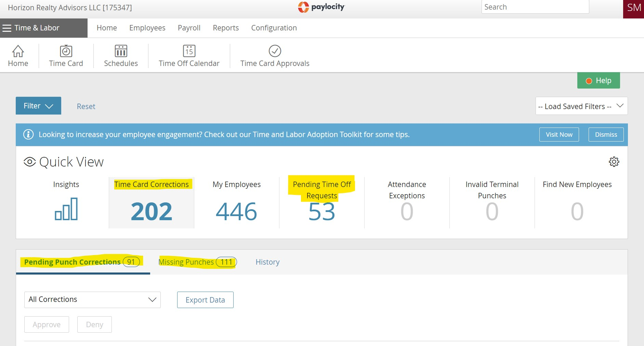This screenshot has width=644, height=346.
Task: Select Attendance Exceptions tile
Action: tap(407, 202)
